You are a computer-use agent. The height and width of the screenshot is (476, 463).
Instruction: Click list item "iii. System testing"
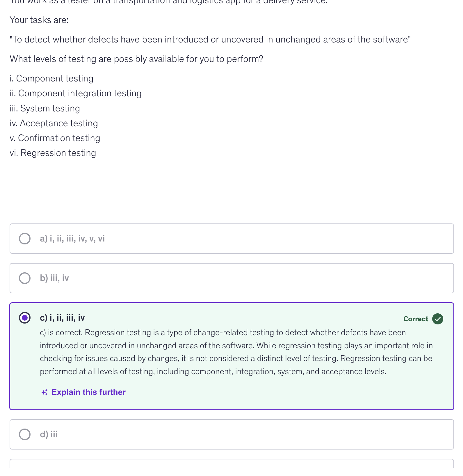[x=45, y=109]
